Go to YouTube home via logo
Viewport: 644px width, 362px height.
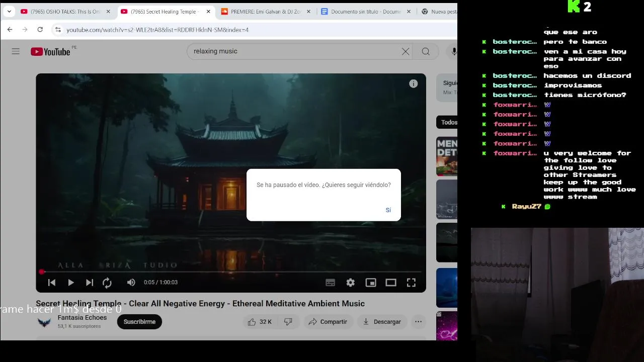50,51
